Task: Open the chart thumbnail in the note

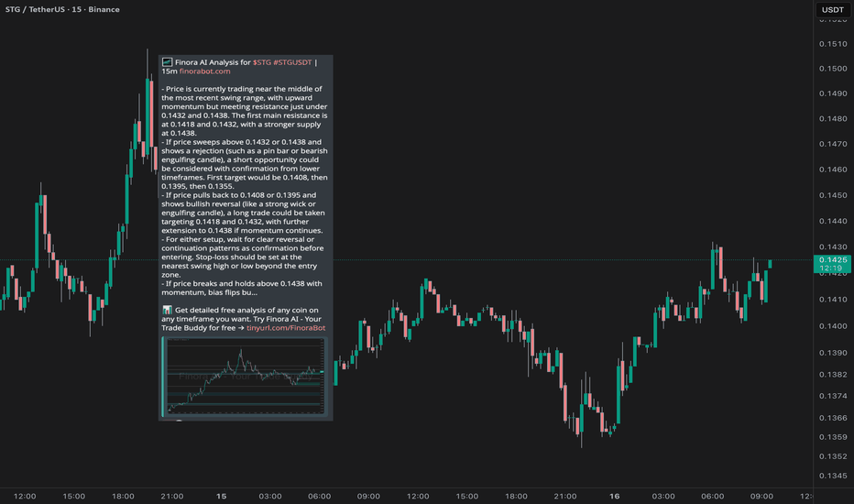Action: coord(244,376)
